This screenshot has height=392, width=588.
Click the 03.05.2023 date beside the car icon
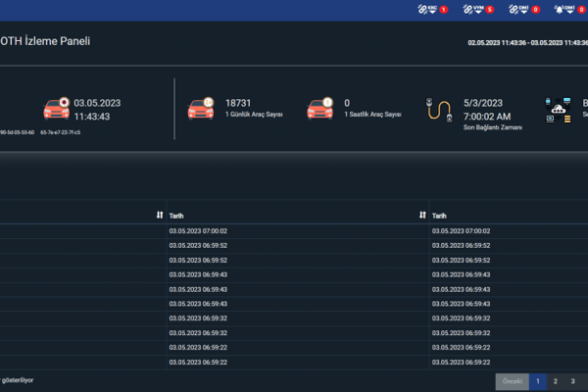coord(97,103)
